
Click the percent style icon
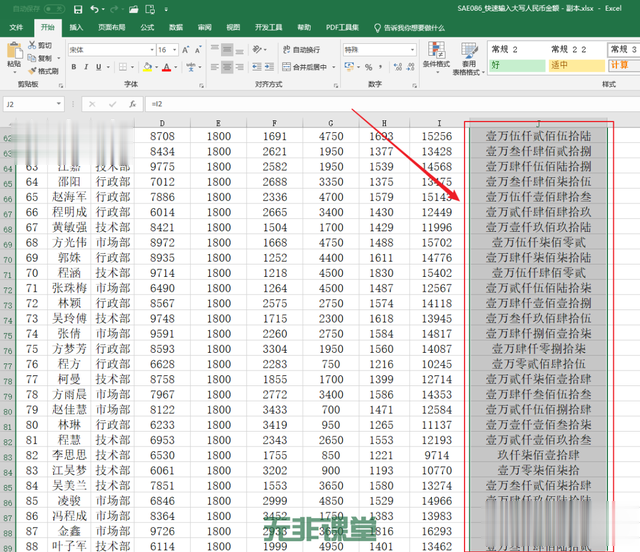(x=369, y=67)
